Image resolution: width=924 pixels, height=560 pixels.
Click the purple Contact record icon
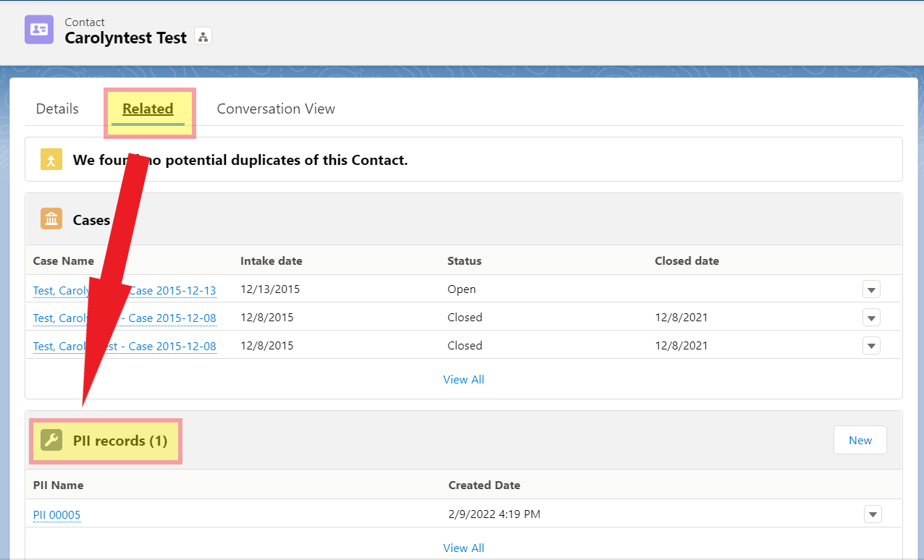point(39,30)
